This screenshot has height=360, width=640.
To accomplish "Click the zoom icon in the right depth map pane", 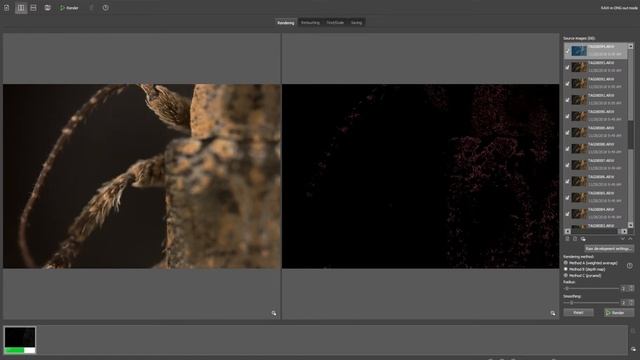I will point(553,313).
